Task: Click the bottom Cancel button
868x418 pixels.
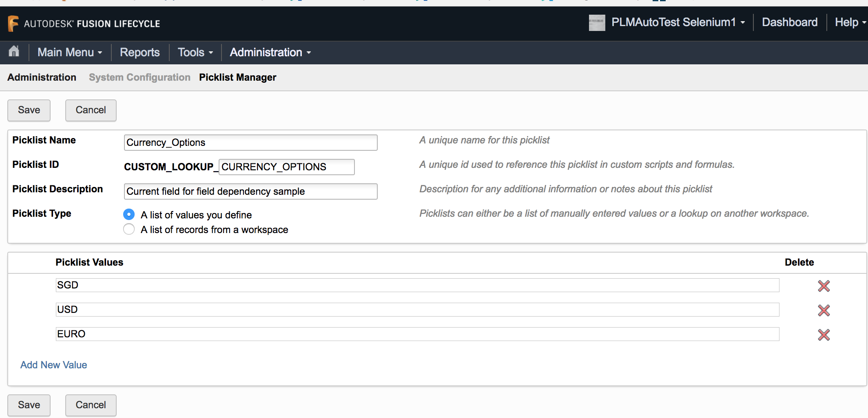Action: click(x=91, y=405)
